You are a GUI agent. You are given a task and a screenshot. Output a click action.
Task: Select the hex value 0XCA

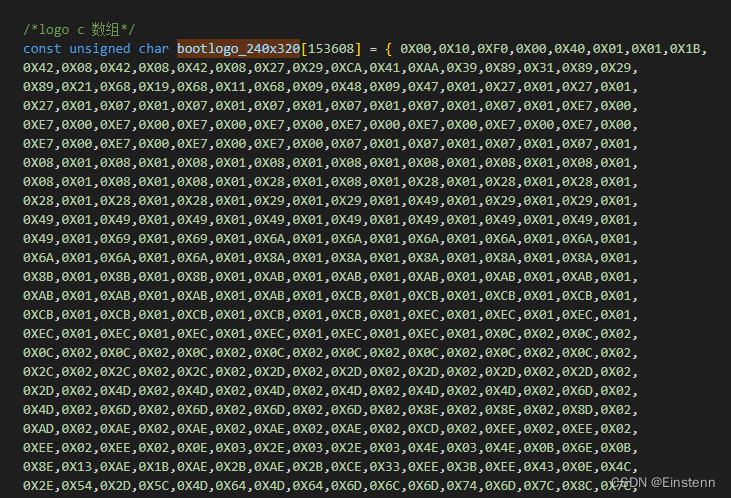click(346, 68)
